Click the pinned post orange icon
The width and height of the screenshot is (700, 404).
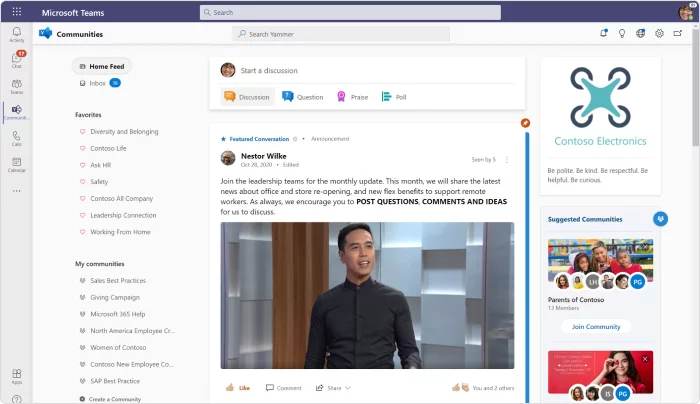click(525, 123)
